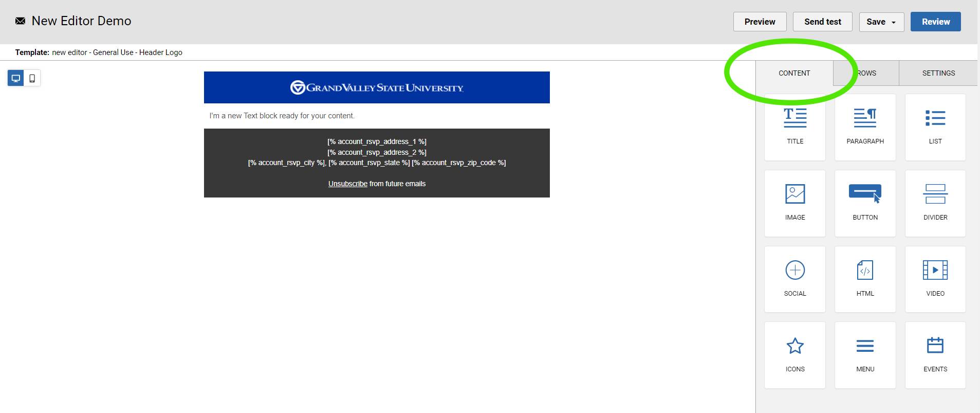Pick the Divider content block
The image size is (980, 413).
tap(935, 203)
